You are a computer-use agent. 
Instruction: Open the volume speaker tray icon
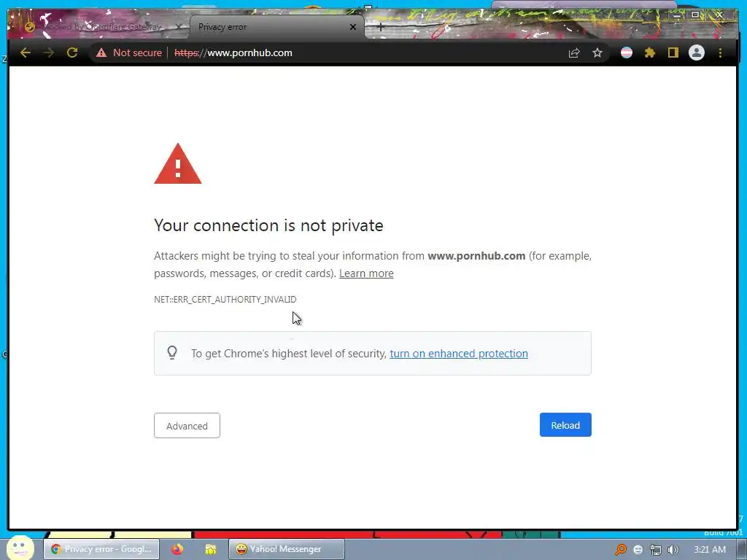[673, 550]
